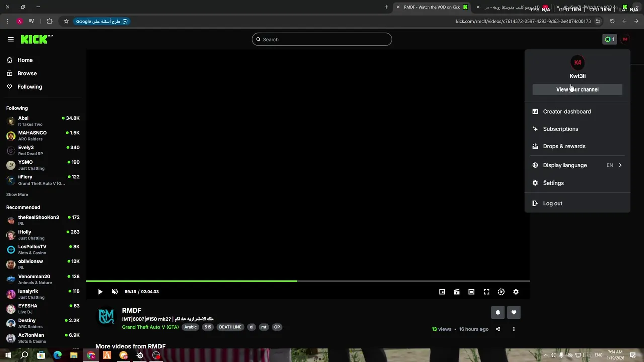Screen dimensions: 644x362
Task: Open LosPollosTV recommended channel
Action: (43, 249)
